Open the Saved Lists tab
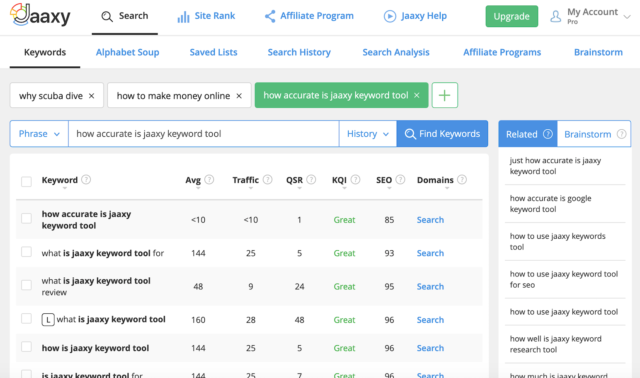640x378 pixels. tap(213, 52)
